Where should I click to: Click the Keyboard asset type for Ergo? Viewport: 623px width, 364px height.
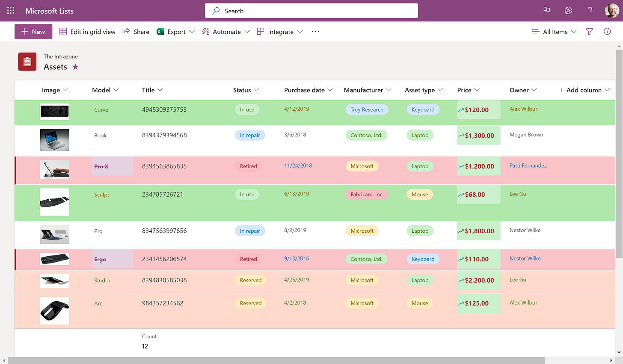(x=423, y=259)
